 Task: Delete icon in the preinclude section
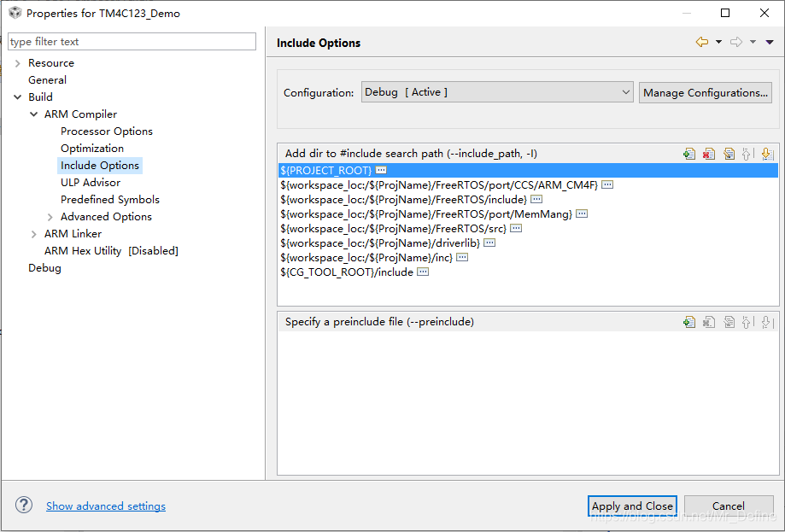709,322
